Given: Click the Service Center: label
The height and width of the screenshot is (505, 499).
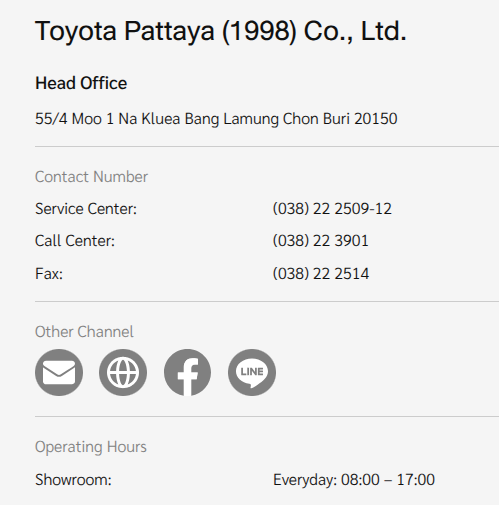Looking at the screenshot, I should pyautogui.click(x=86, y=209).
